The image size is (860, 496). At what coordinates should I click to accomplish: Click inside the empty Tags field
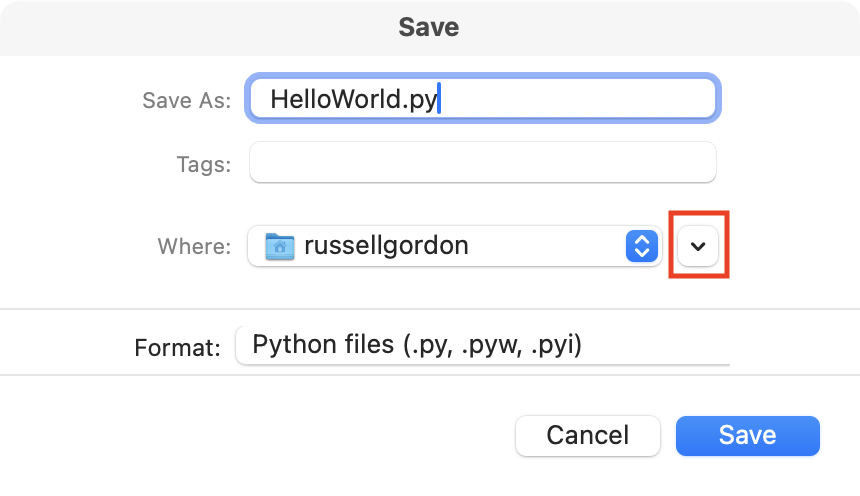(x=482, y=163)
